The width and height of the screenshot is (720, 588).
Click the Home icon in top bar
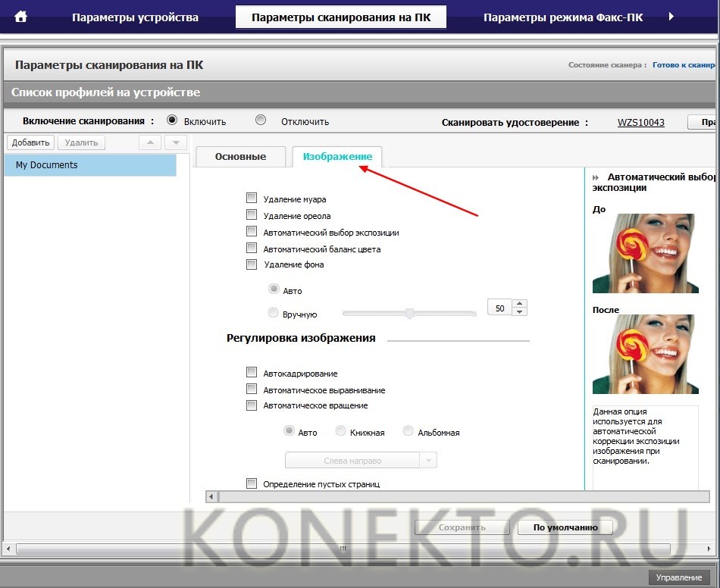[21, 17]
